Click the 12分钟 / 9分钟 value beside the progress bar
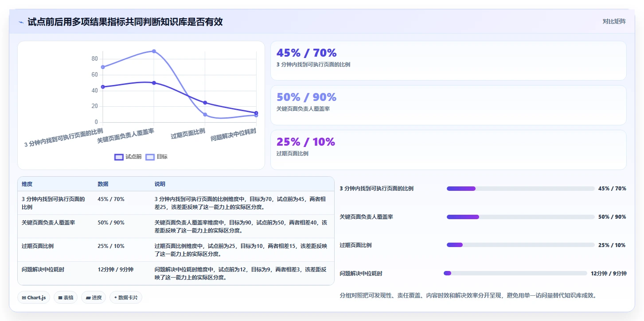This screenshot has height=321, width=644. click(609, 274)
